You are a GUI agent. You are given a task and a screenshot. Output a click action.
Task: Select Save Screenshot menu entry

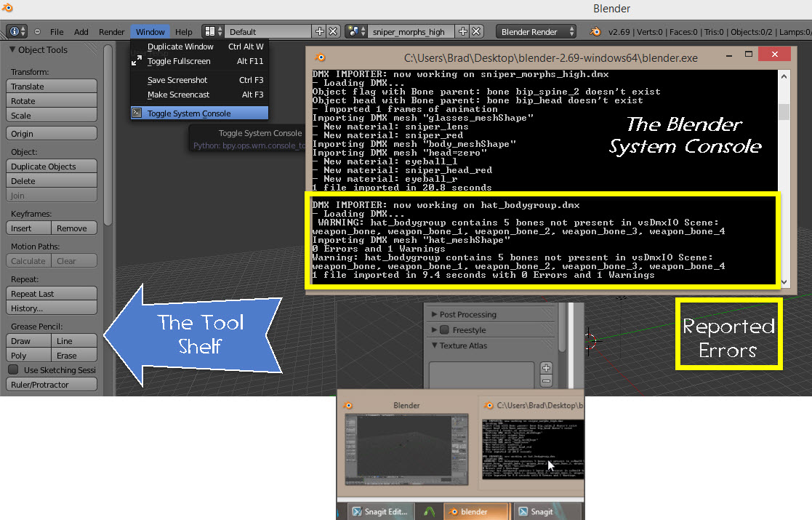[x=199, y=80]
